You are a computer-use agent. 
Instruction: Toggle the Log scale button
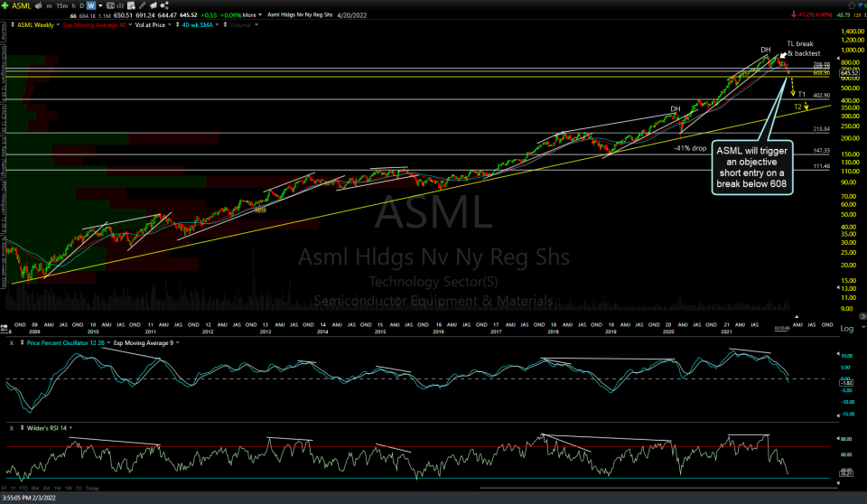pyautogui.click(x=846, y=329)
